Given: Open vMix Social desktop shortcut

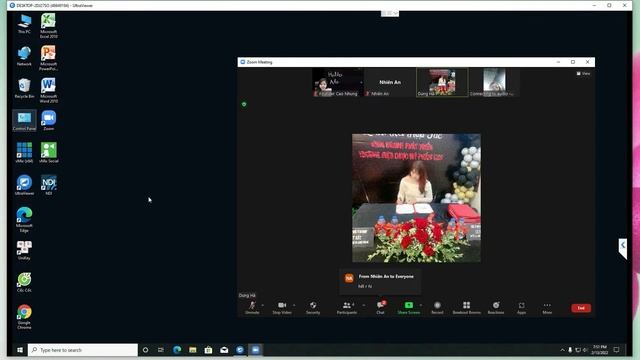Looking at the screenshot, I should click(x=49, y=153).
